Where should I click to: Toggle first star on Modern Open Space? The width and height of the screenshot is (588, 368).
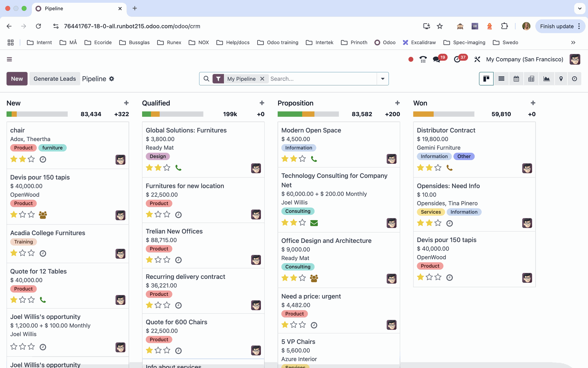coord(285,159)
